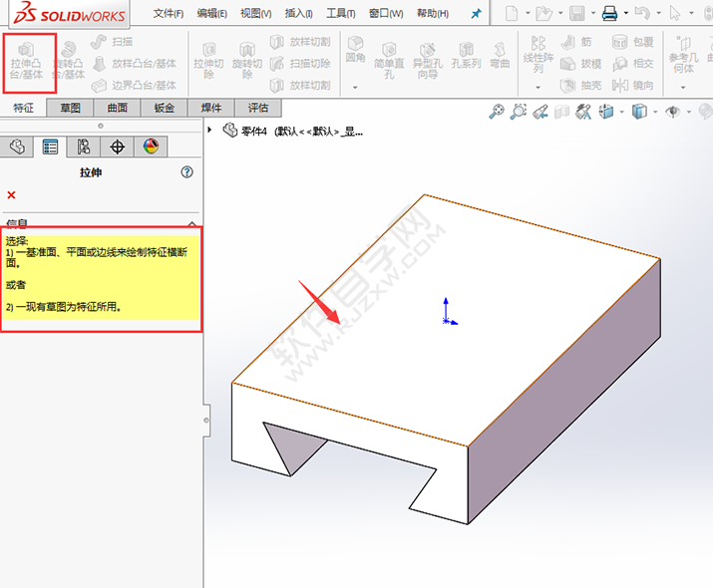
Task: Switch to the 评估 ribbon tab
Action: (x=258, y=108)
